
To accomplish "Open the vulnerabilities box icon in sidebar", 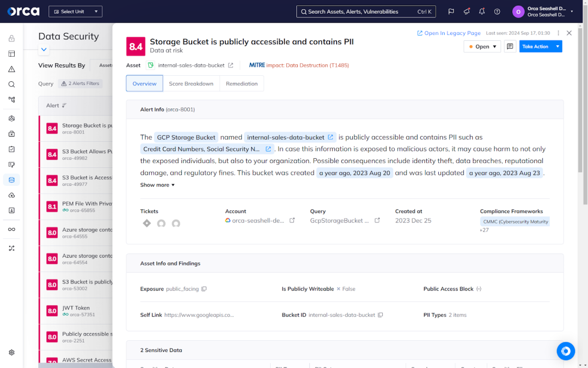I will [x=11, y=134].
